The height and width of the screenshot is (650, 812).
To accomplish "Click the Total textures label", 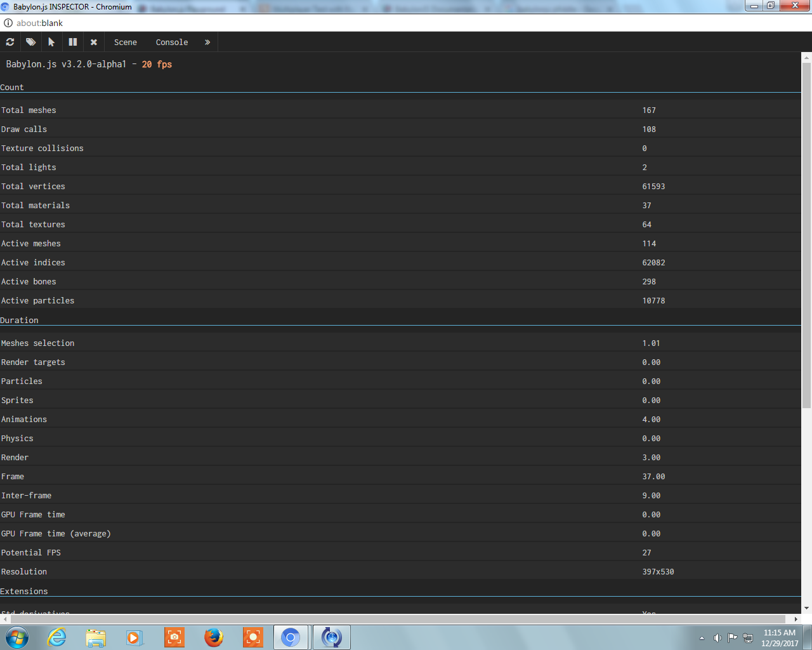I will point(33,225).
